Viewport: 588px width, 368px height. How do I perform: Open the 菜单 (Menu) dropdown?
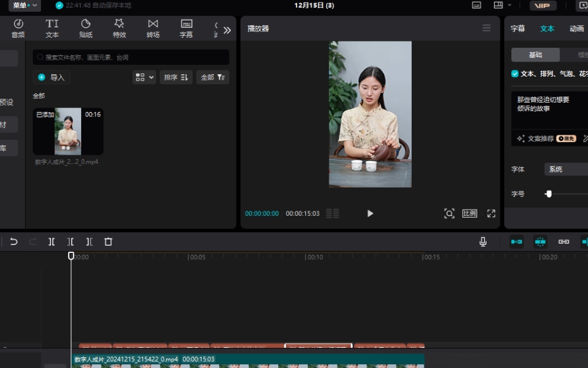pos(21,5)
